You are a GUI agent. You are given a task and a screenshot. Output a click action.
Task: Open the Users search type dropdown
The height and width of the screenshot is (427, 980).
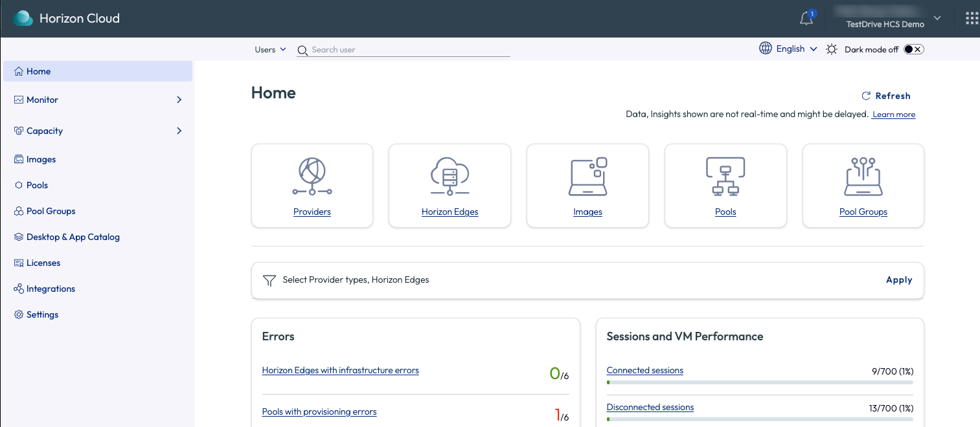click(270, 50)
